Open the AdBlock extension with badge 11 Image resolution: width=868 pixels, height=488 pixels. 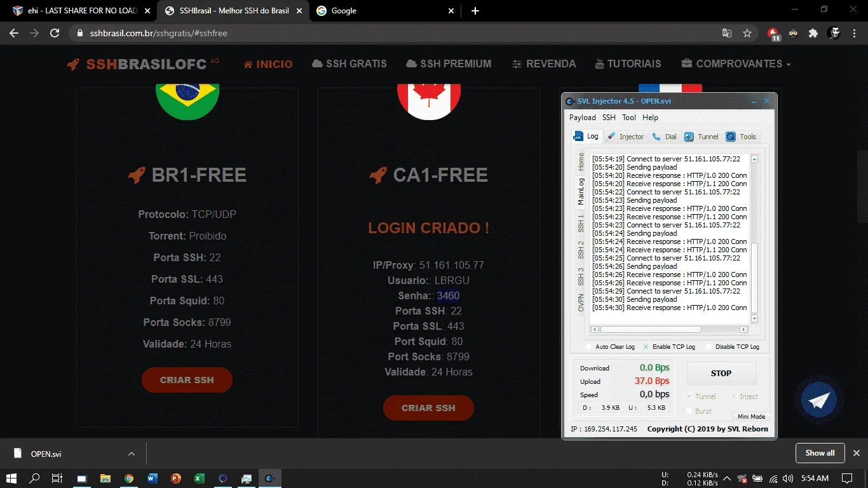[773, 34]
